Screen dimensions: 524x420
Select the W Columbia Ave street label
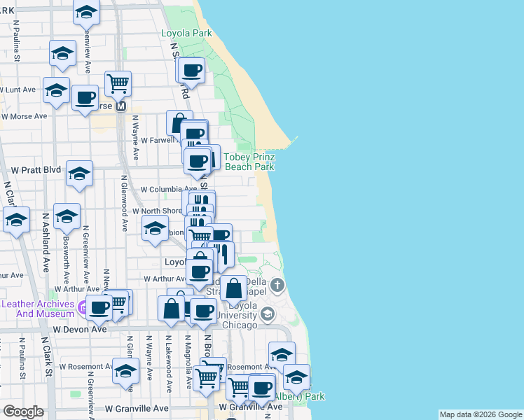click(169, 189)
